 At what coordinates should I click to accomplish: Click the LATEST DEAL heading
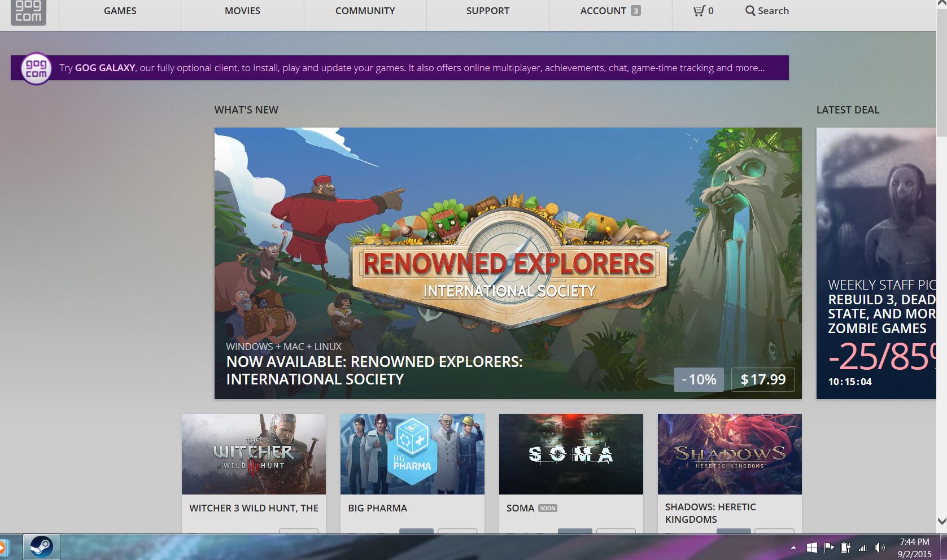[x=848, y=110]
